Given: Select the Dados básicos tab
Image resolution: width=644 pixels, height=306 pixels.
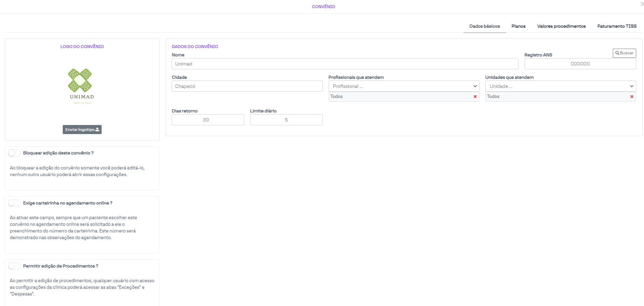Looking at the screenshot, I should (x=485, y=26).
